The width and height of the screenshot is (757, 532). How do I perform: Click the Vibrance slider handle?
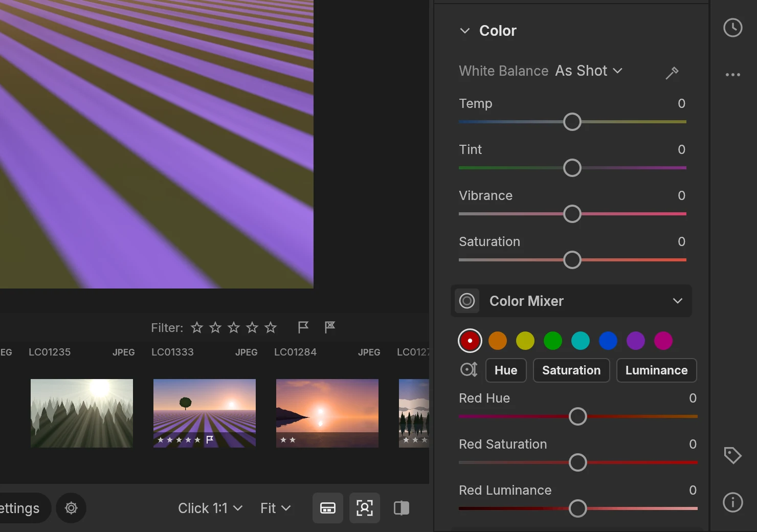(572, 214)
